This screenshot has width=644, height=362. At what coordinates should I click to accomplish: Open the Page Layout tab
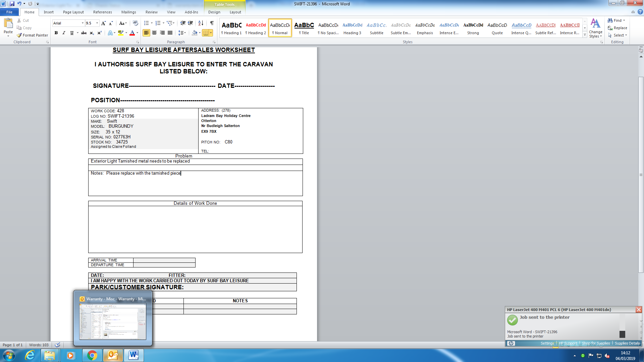pyautogui.click(x=73, y=12)
